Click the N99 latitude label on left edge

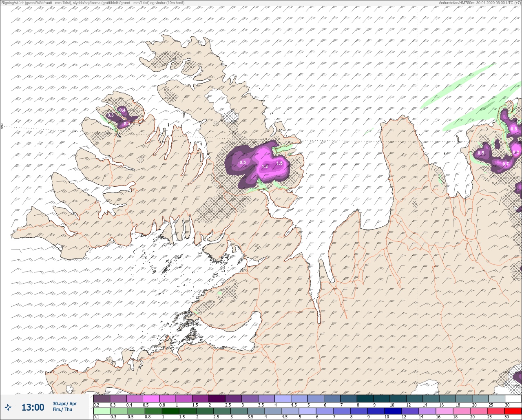coord(2,127)
